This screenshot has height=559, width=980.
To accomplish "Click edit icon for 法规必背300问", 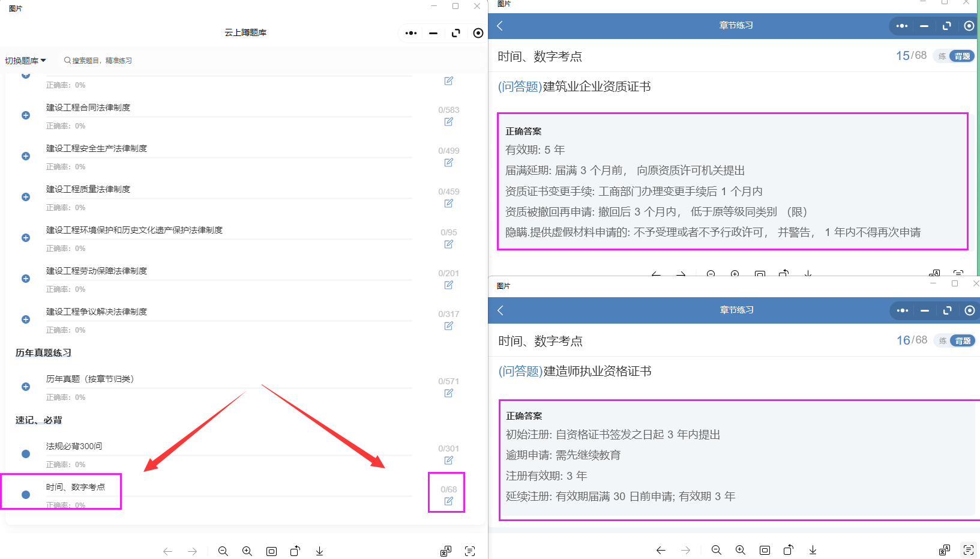I will point(448,461).
